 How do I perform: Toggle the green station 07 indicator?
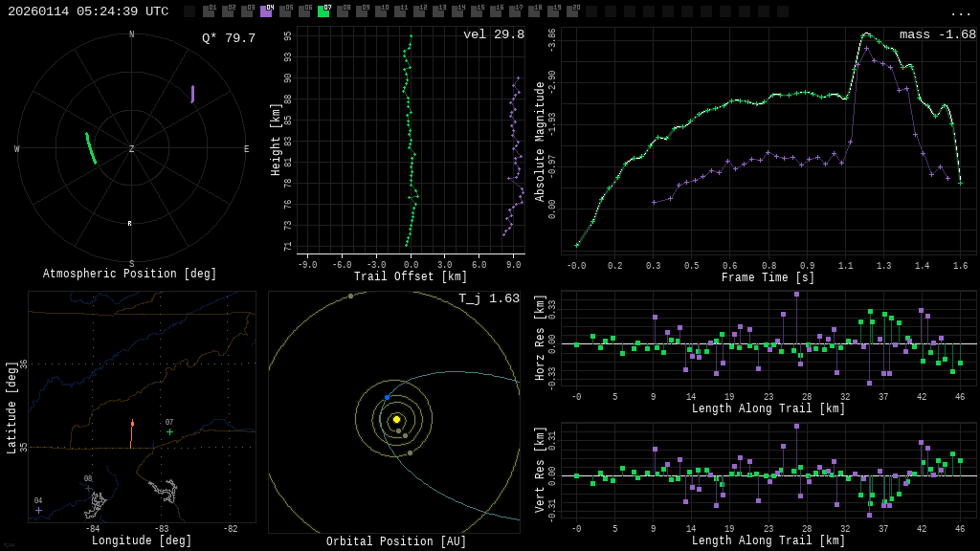[x=323, y=11]
